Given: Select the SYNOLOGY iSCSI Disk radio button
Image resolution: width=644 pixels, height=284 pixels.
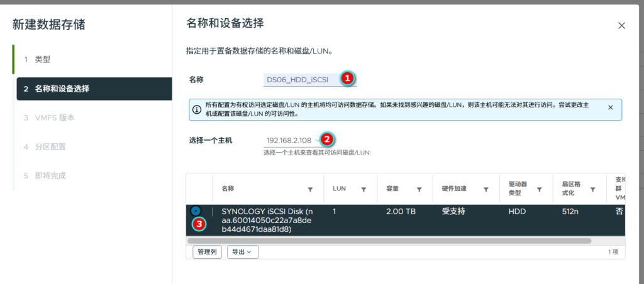Looking at the screenshot, I should click(x=196, y=211).
